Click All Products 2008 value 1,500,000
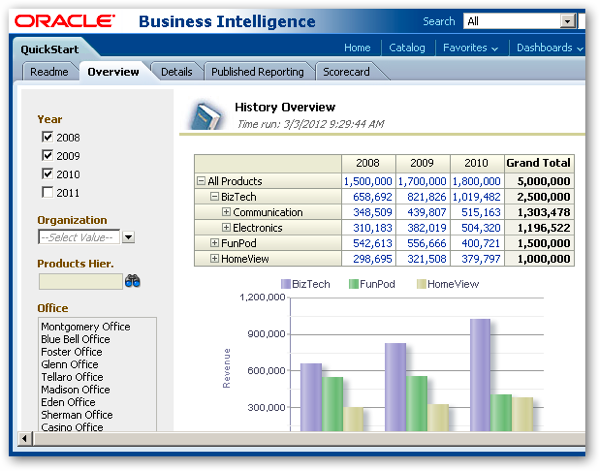Viewport: 600px width, 471px height. click(x=368, y=181)
